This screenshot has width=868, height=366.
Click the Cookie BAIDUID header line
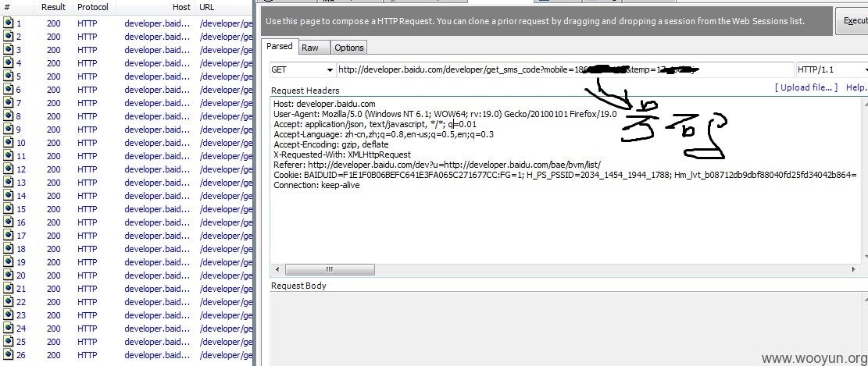pos(565,175)
